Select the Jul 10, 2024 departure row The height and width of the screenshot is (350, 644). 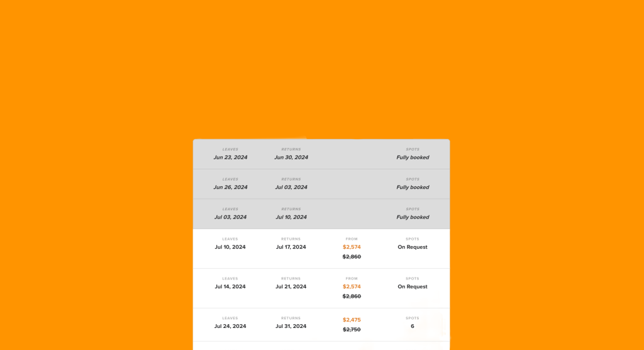coord(321,249)
